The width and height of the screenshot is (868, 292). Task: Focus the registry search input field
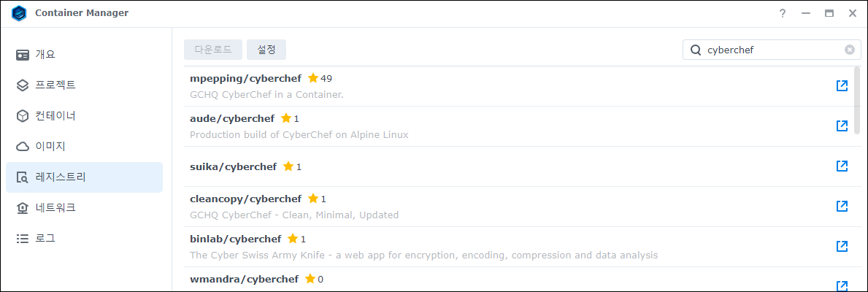click(772, 50)
